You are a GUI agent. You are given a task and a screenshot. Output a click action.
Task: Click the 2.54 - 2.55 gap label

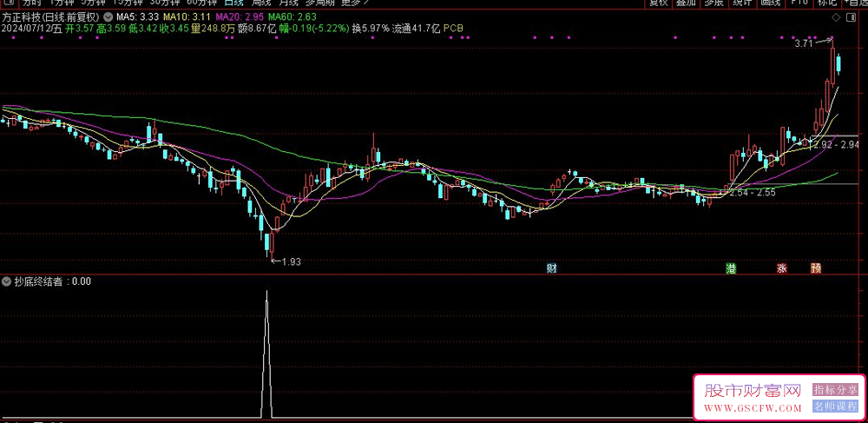(753, 193)
